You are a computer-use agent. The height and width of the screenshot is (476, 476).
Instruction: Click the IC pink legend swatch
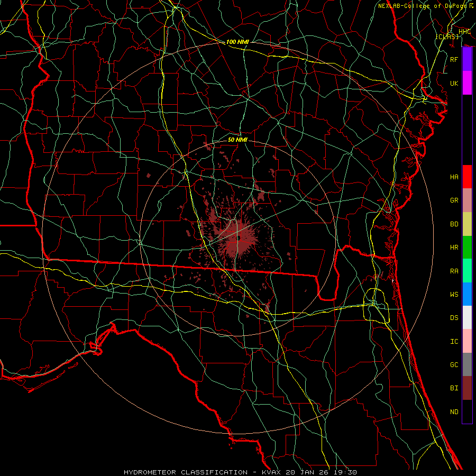[467, 341]
